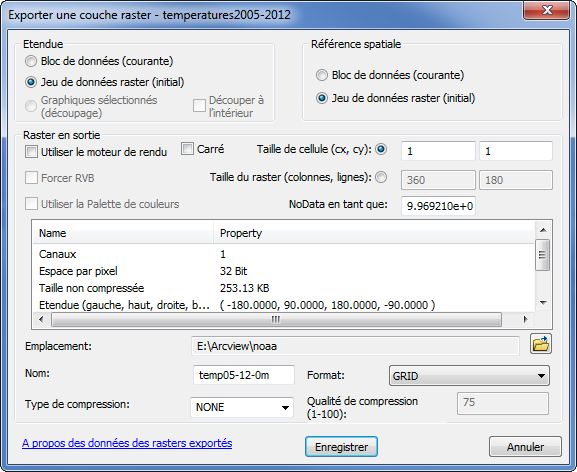Focus the cell size cy field
This screenshot has width=577, height=472.
coord(516,151)
